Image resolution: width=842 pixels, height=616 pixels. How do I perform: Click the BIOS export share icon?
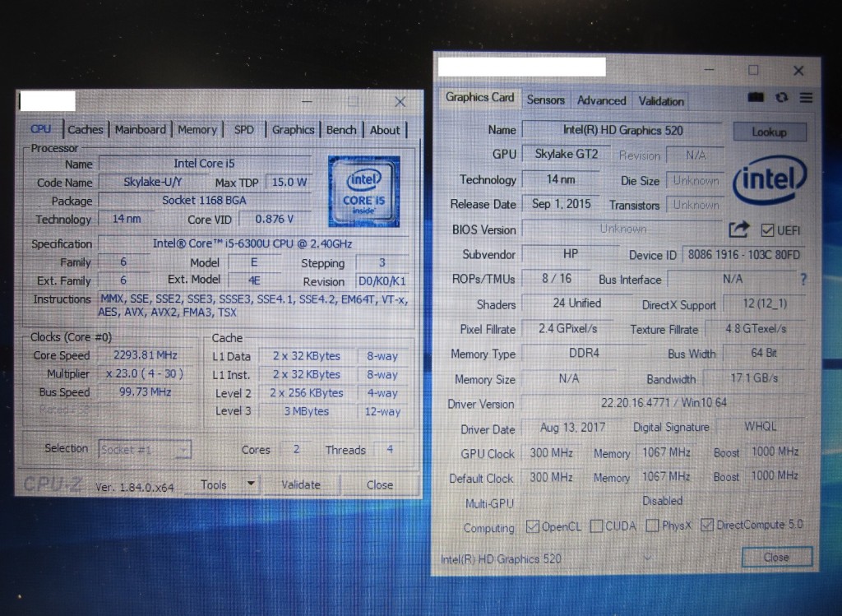click(x=738, y=229)
